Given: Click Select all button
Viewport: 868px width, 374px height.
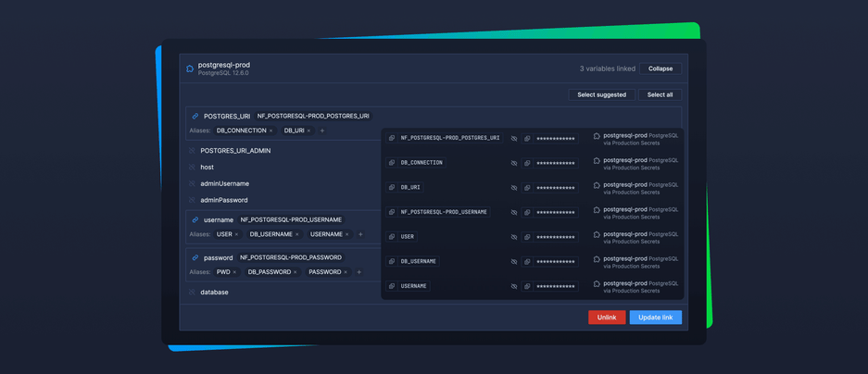Looking at the screenshot, I should click(660, 94).
